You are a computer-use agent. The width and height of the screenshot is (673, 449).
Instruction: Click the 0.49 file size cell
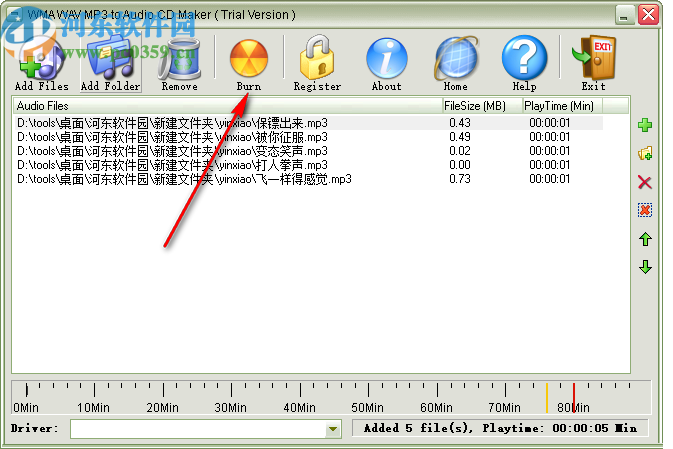[x=460, y=137]
